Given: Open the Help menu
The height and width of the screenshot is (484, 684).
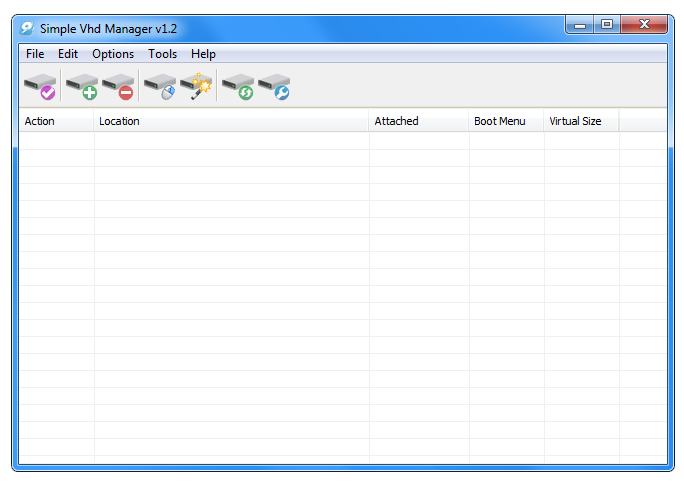Looking at the screenshot, I should [203, 54].
